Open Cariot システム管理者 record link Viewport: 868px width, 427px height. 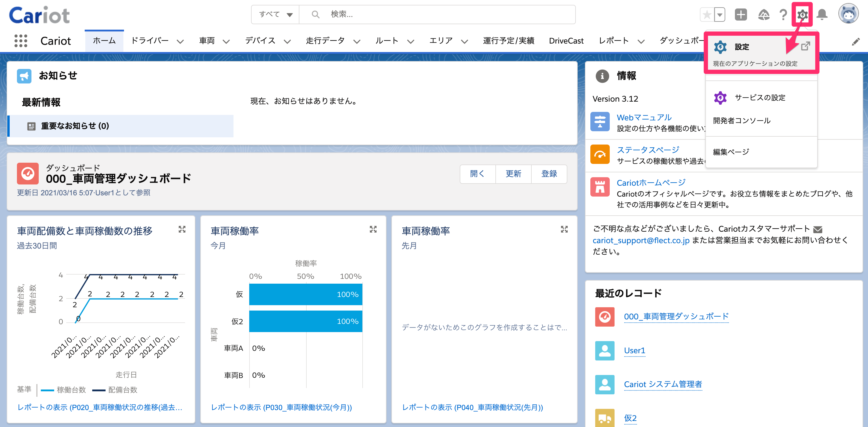(663, 385)
